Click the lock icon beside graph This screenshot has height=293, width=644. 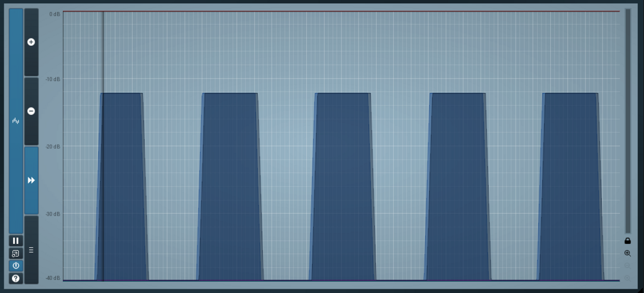tap(628, 240)
